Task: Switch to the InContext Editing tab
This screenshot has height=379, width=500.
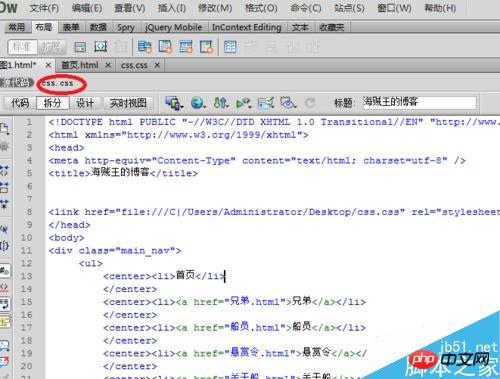Action: [x=247, y=27]
